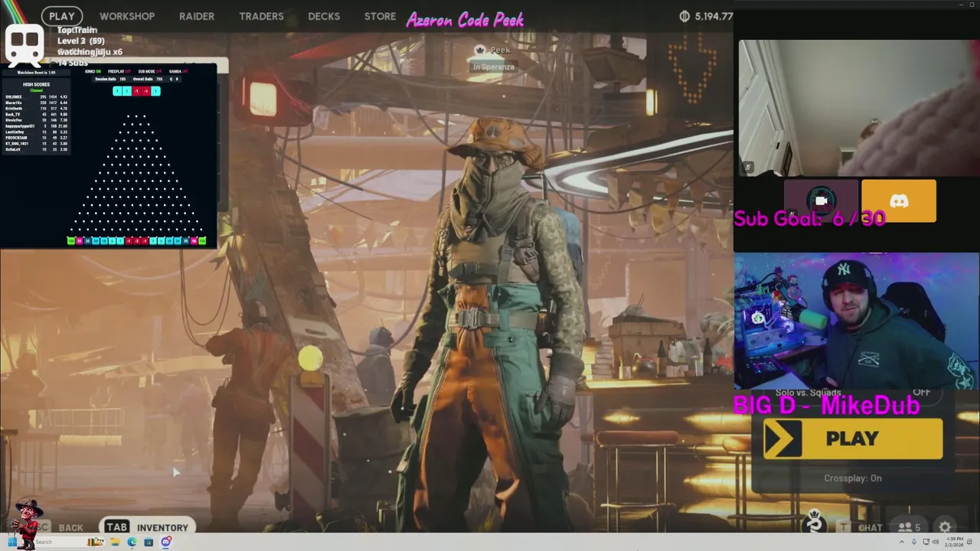Image resolution: width=980 pixels, height=551 pixels.
Task: Open the STORE tab
Action: tap(380, 16)
